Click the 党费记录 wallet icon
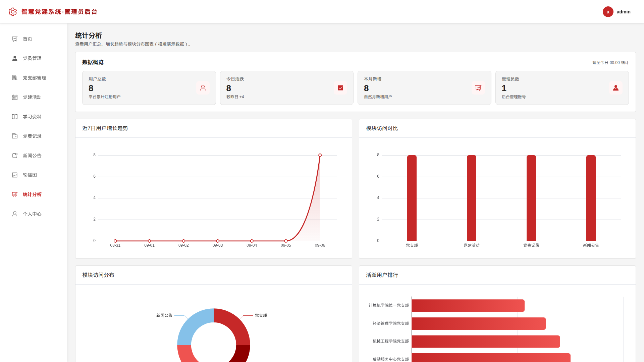The width and height of the screenshot is (644, 362). point(15,136)
